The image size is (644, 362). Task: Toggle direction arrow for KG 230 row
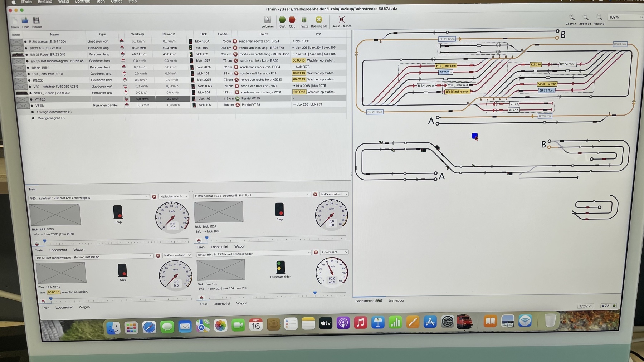(125, 80)
